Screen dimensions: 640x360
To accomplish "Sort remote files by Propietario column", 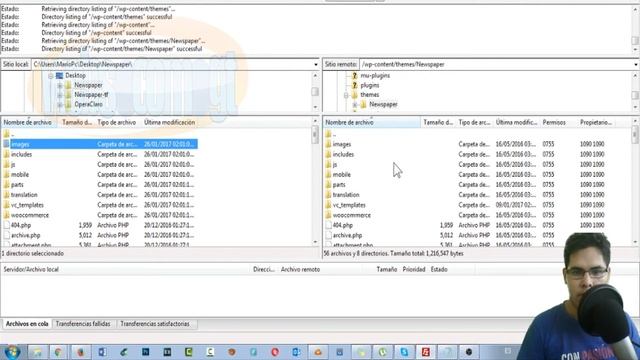I will coord(596,122).
